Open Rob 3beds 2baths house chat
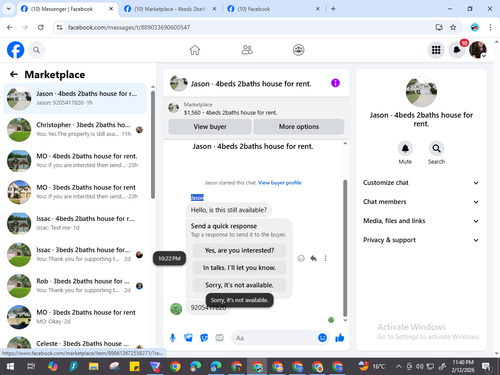This screenshot has height=375, width=500. [x=75, y=286]
